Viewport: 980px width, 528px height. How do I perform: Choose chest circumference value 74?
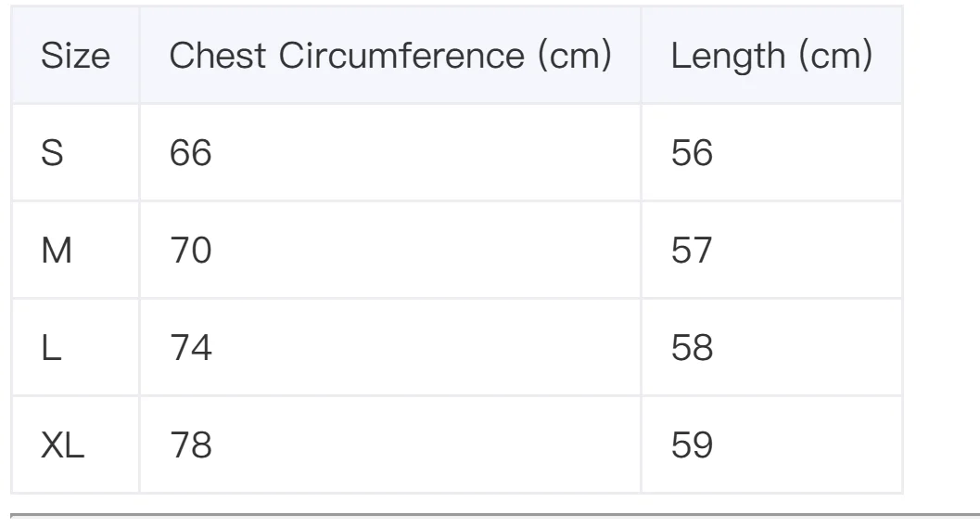(191, 348)
